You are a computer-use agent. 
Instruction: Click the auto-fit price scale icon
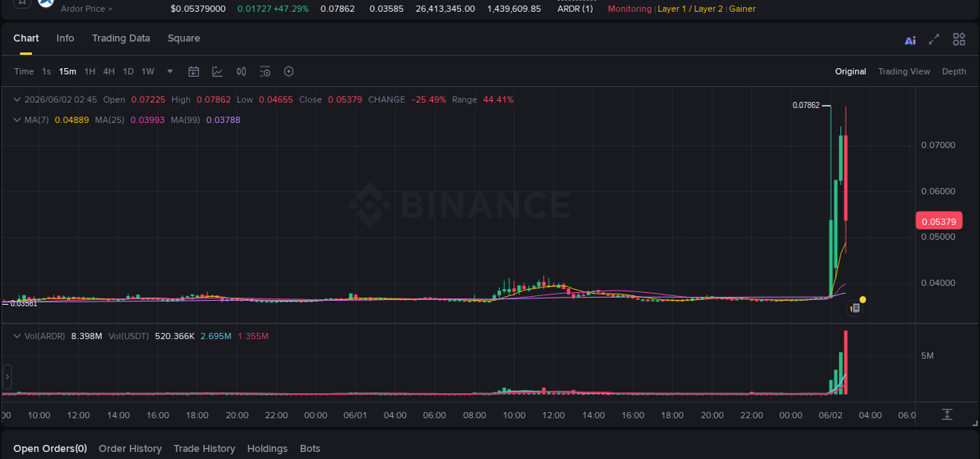point(947,414)
